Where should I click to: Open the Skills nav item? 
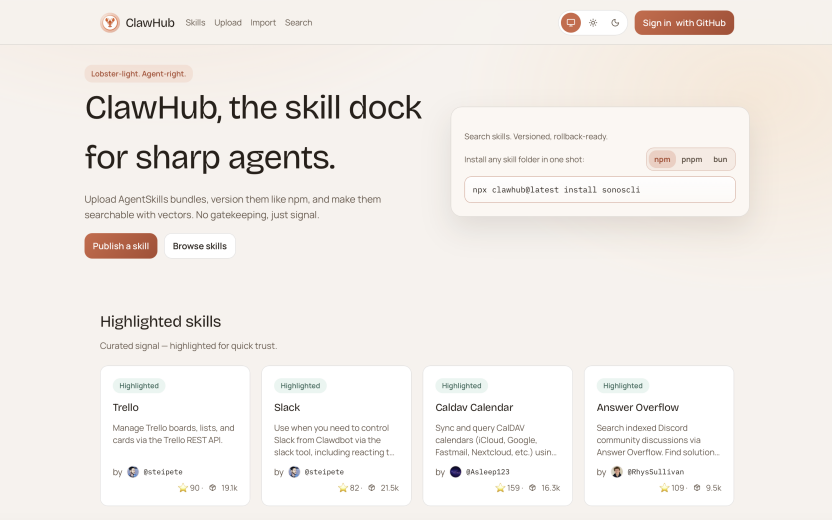195,23
